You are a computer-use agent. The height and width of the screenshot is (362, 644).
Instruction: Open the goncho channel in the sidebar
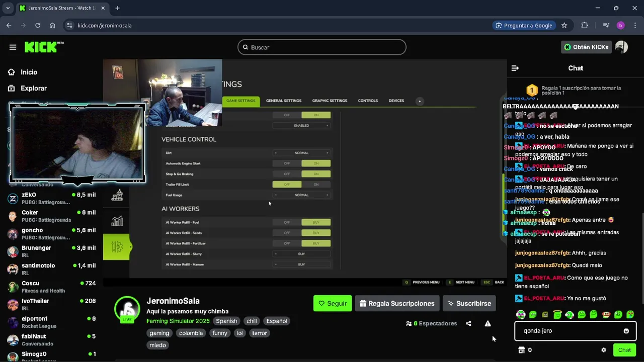51,234
